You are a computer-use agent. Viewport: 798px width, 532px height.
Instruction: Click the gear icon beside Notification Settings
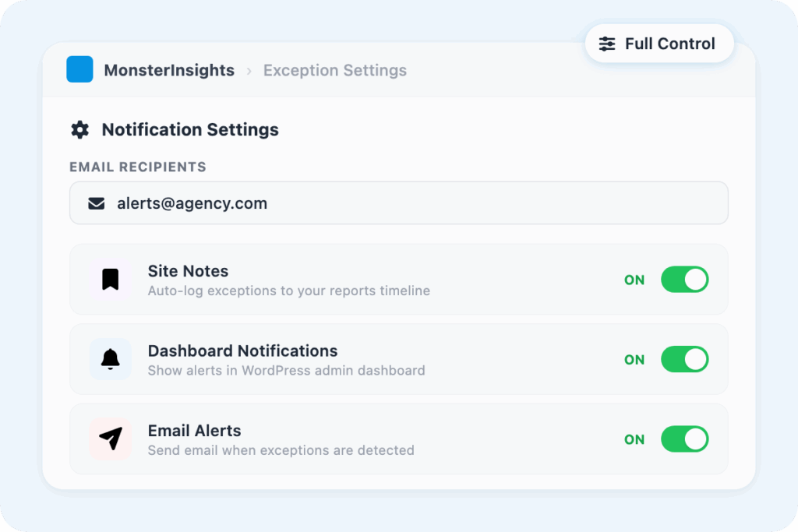(79, 130)
